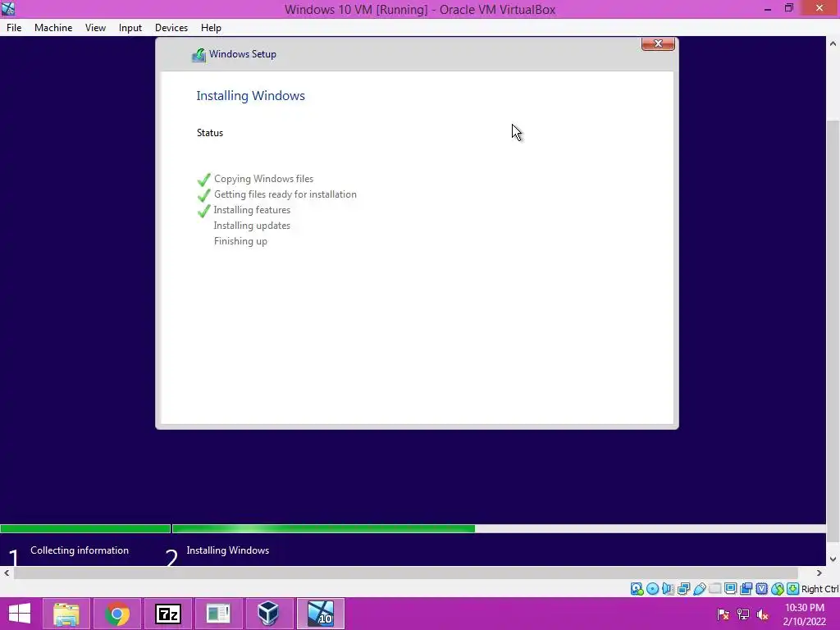Viewport: 840px width, 630px height.
Task: Click the 'Installing Windows' step 2 label
Action: (x=228, y=550)
